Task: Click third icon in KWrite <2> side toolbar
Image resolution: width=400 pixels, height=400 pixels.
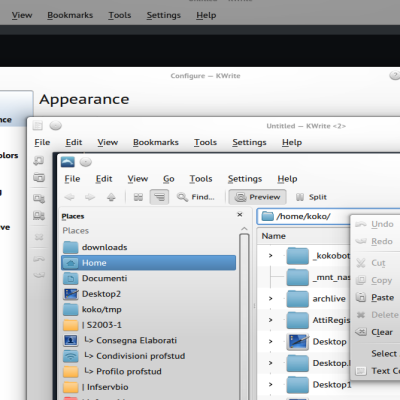Action: point(39,199)
